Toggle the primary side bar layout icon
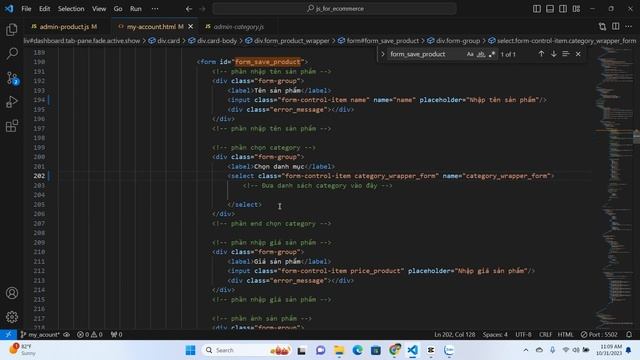The width and height of the screenshot is (640, 360). tap(537, 9)
